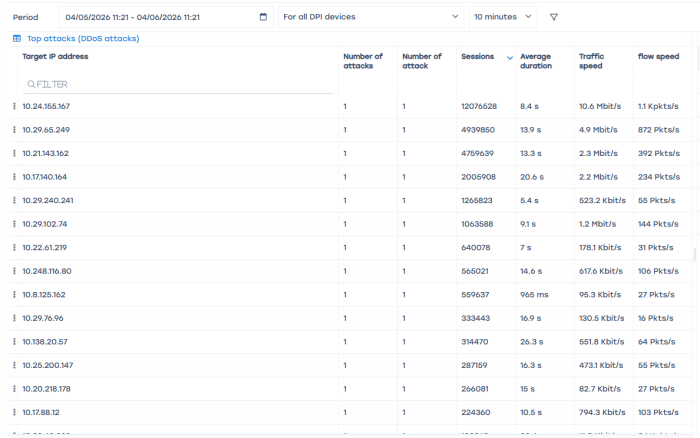Viewport: 700px width, 438px height.
Task: Open row menu dots for 10.138.20.57
Action: (x=14, y=342)
